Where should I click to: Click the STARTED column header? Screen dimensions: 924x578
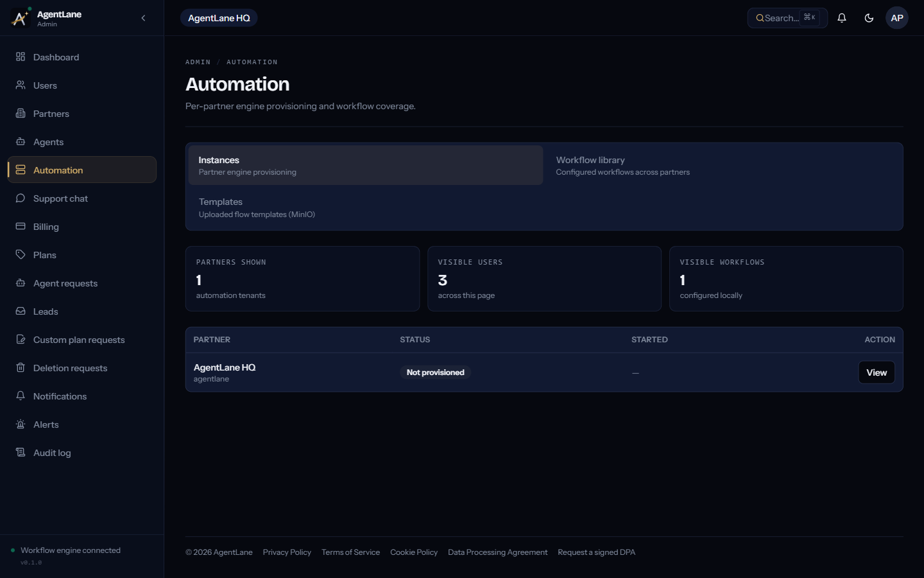649,340
